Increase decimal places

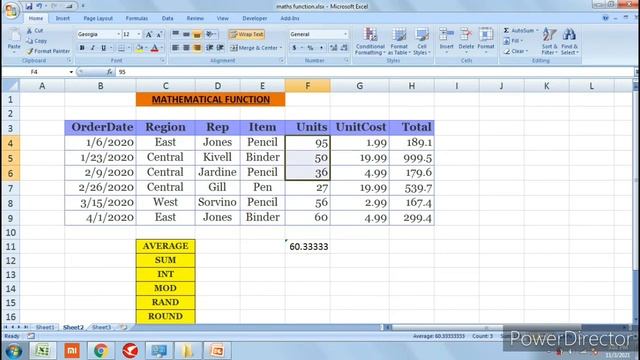pos(333,48)
